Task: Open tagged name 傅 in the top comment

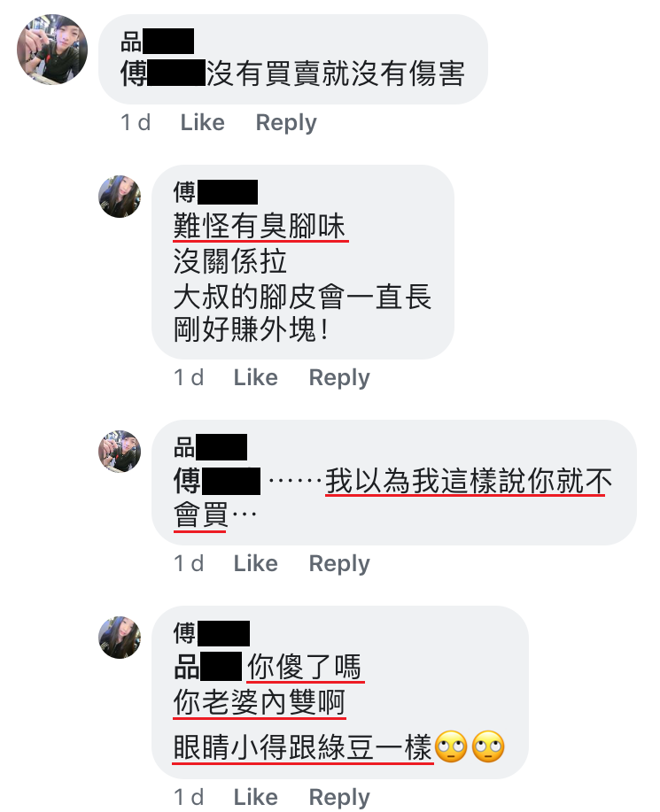Action: click(x=163, y=73)
